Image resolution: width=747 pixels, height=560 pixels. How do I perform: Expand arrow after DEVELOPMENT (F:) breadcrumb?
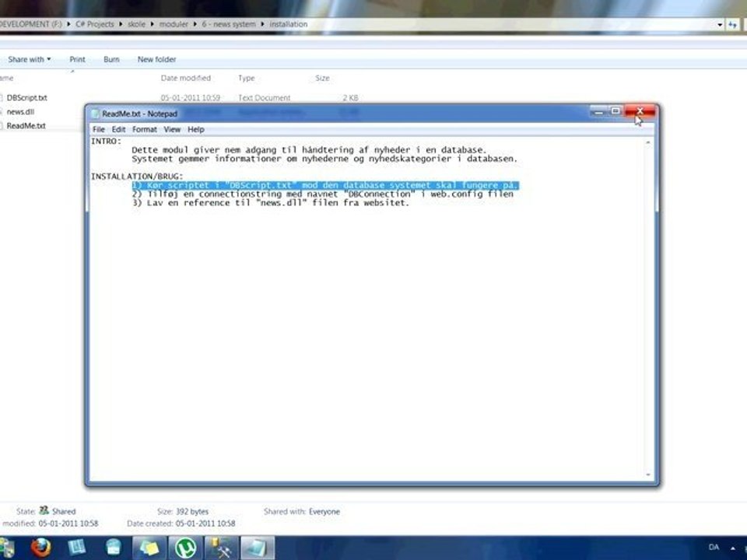[68, 24]
